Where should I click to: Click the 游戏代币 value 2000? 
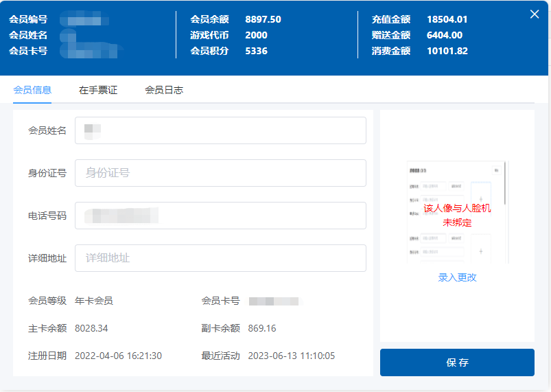(x=256, y=35)
